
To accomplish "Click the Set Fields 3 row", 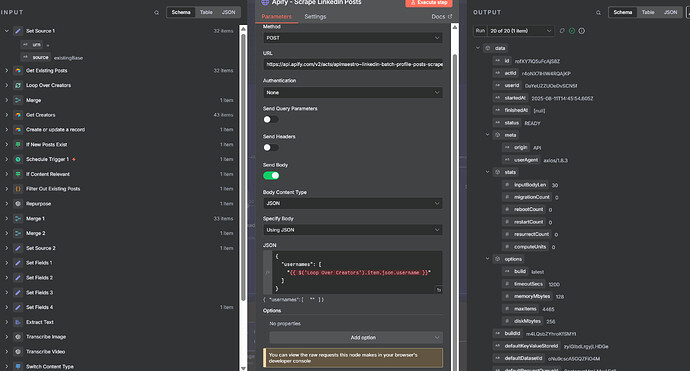I will pyautogui.click(x=119, y=293).
